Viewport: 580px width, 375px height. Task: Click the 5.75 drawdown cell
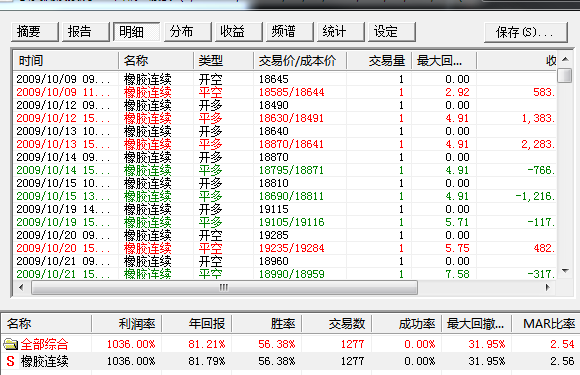tap(457, 248)
